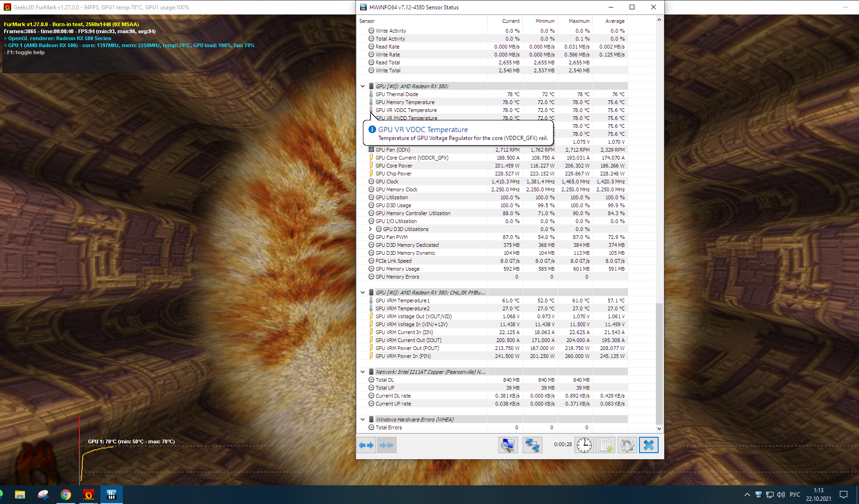The image size is (859, 504).
Task: Select the GPU D3D Memory Dedicated row label
Action: tap(407, 245)
